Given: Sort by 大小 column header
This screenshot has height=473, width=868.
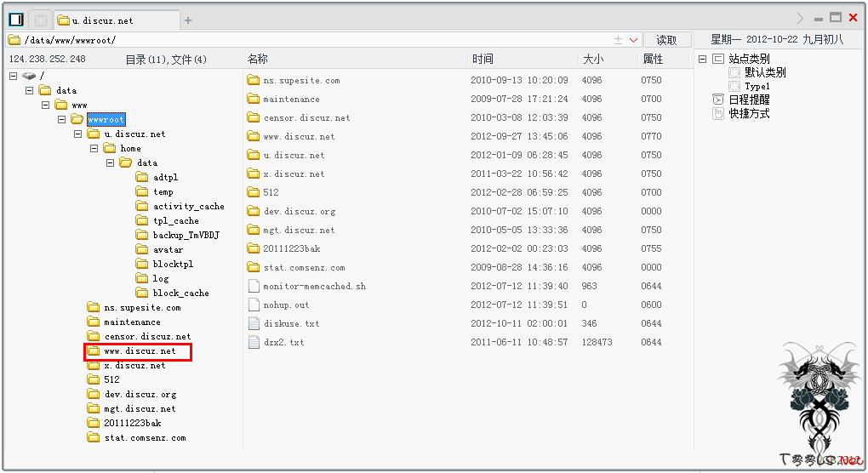Looking at the screenshot, I should click(593, 59).
